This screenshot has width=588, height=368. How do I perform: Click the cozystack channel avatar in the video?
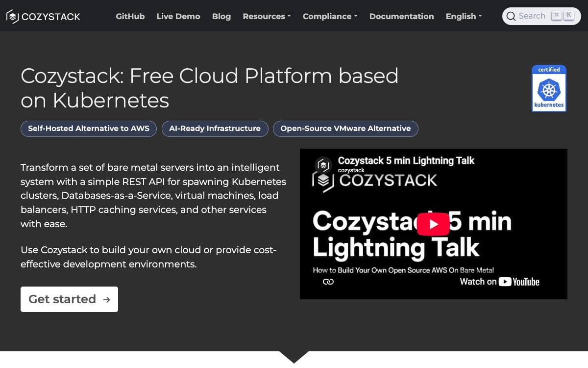[323, 164]
